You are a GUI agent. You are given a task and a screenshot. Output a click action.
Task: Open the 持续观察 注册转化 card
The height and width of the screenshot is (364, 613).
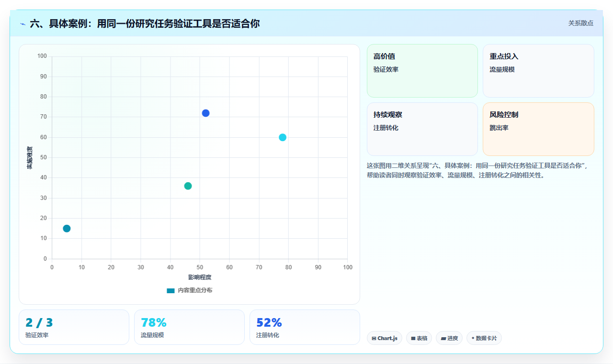422,129
